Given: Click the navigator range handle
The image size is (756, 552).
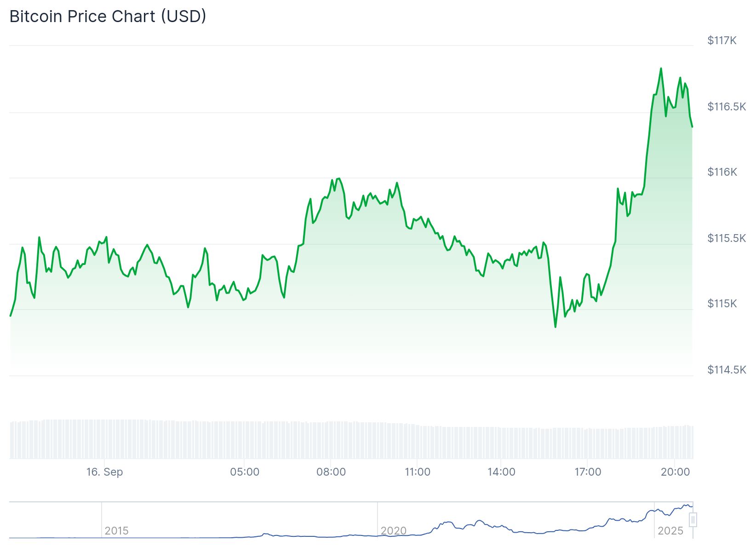Looking at the screenshot, I should 693,520.
